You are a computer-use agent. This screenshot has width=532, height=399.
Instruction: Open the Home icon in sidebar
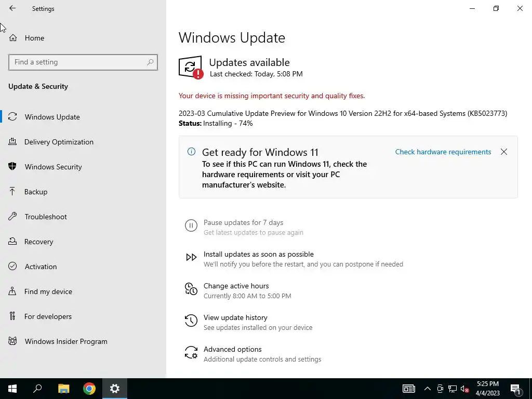coord(13,37)
